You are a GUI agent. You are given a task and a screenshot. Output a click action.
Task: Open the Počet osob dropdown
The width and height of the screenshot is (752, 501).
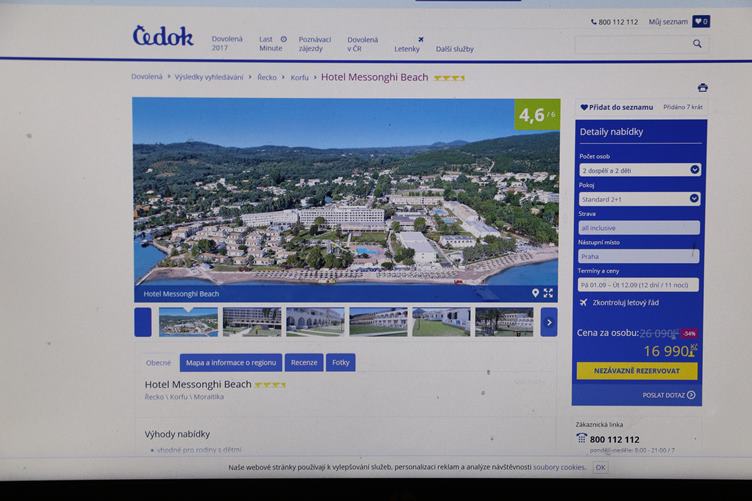[640, 170]
